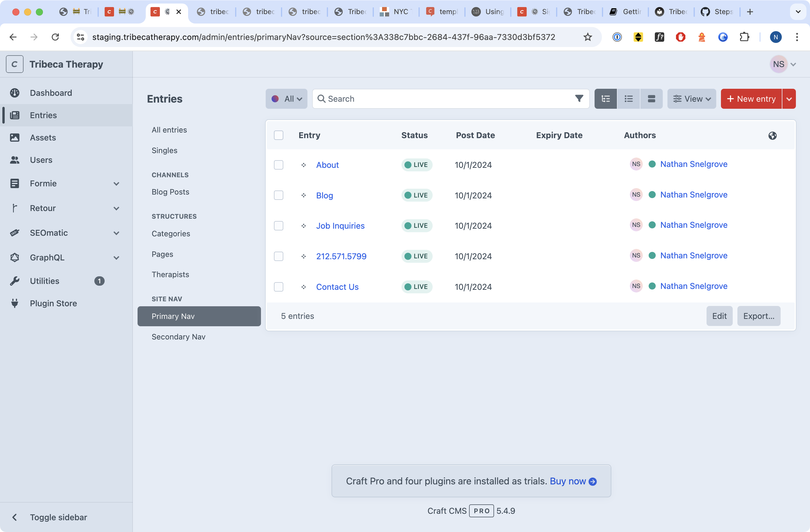Select Secondary Nav source
Image resolution: width=810 pixels, height=532 pixels.
(178, 337)
